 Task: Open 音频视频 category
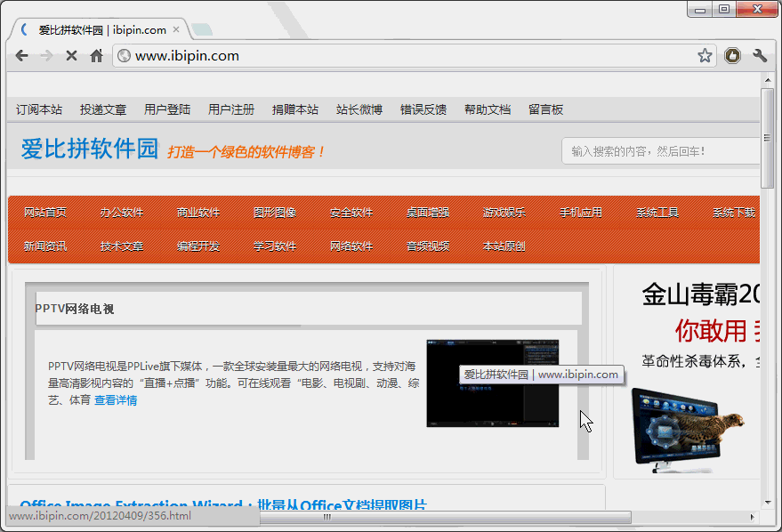coord(428,246)
